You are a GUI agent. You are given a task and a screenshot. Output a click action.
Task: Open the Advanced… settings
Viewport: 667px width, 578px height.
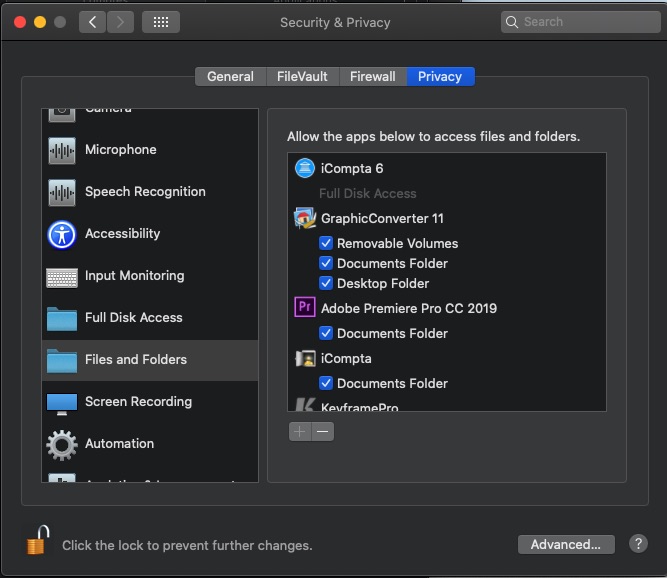pos(566,544)
